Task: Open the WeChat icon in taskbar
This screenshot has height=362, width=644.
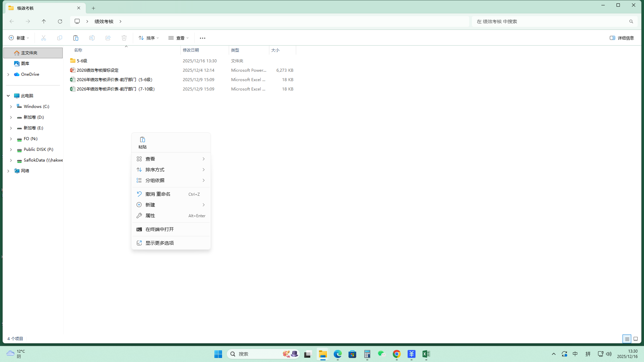Action: [x=382, y=354]
